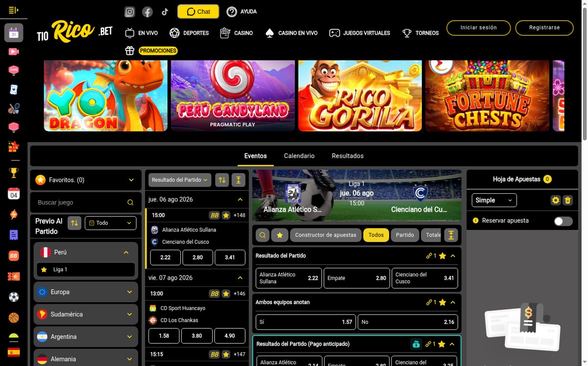Switch to the Calendario tab

coord(299,156)
